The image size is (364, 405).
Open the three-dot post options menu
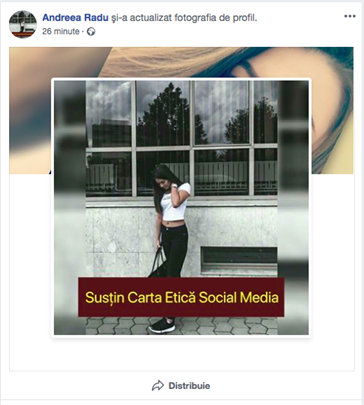tap(350, 16)
